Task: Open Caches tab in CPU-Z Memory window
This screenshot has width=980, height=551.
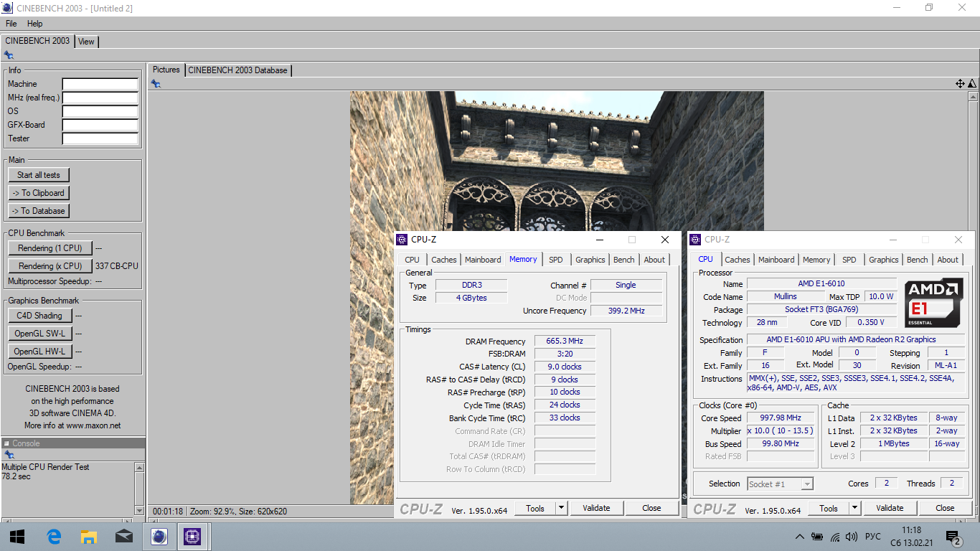Action: (x=444, y=260)
